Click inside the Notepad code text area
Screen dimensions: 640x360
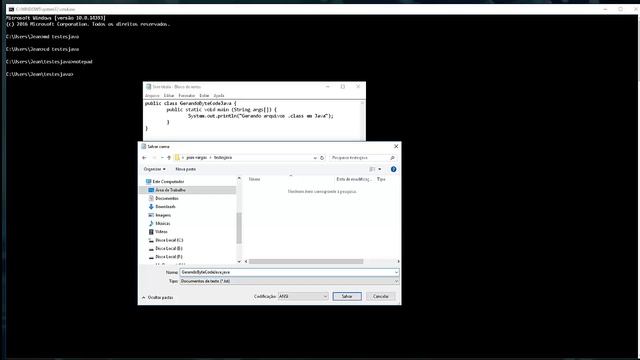(x=252, y=120)
